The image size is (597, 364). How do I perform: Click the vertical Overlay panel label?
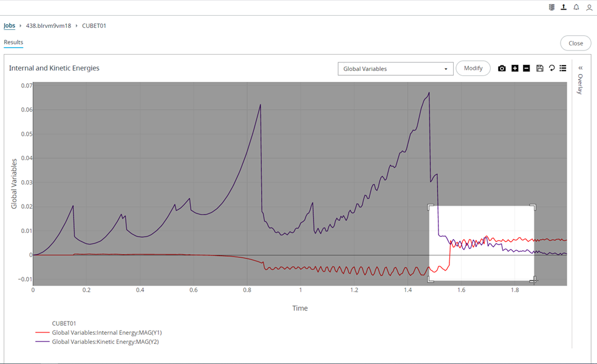coord(580,84)
